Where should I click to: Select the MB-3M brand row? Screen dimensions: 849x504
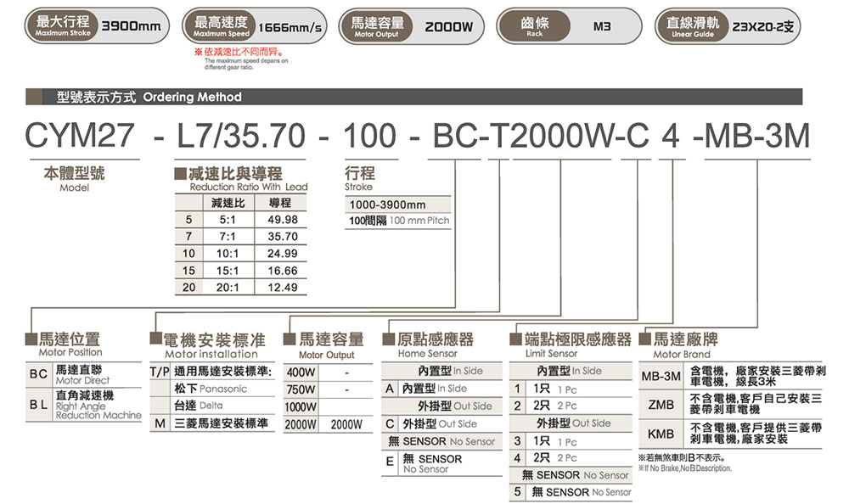(730, 376)
